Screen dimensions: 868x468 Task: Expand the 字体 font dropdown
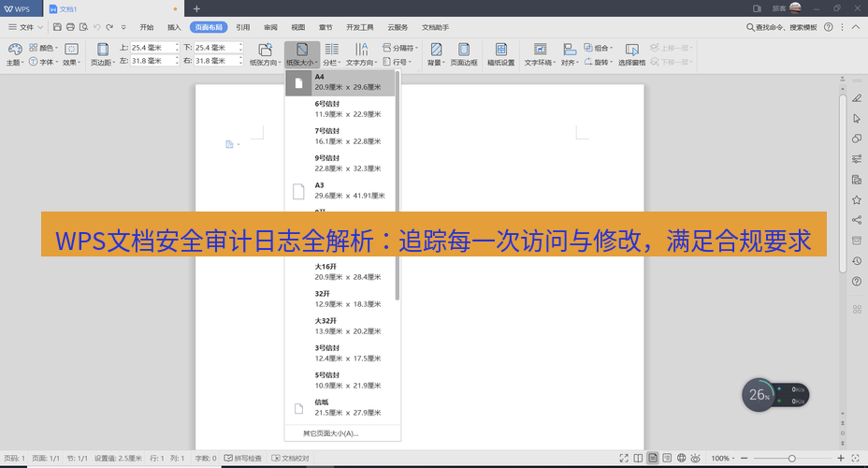(x=56, y=63)
